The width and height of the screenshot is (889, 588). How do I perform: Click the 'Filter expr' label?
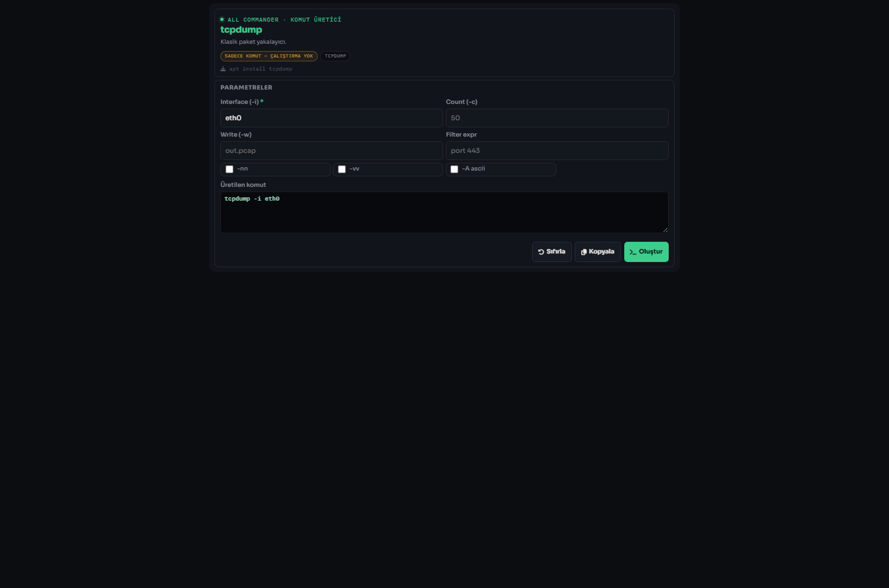461,135
